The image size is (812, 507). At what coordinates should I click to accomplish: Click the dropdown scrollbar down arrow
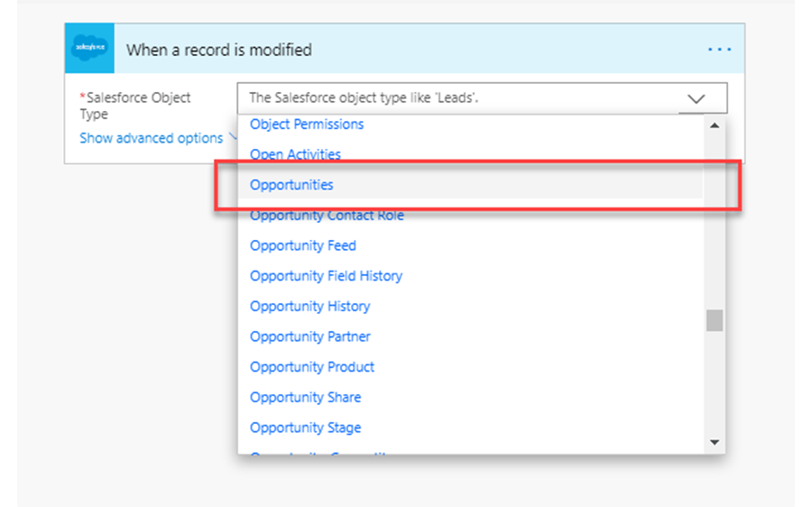[x=715, y=442]
